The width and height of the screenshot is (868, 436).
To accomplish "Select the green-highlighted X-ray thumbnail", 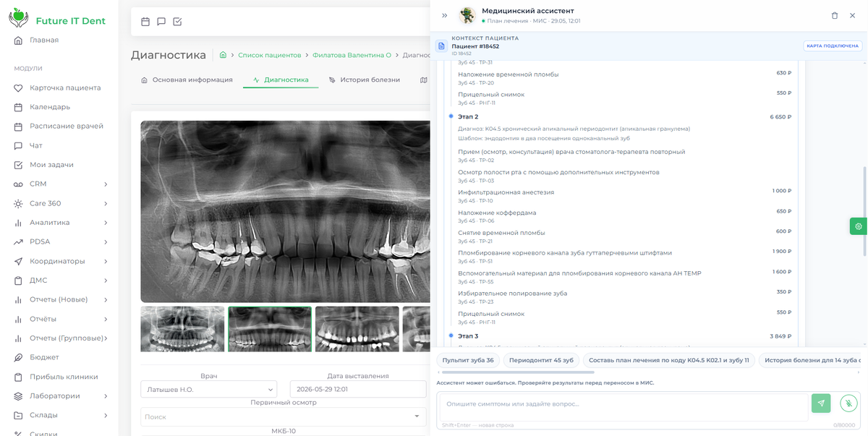I will tap(270, 329).
